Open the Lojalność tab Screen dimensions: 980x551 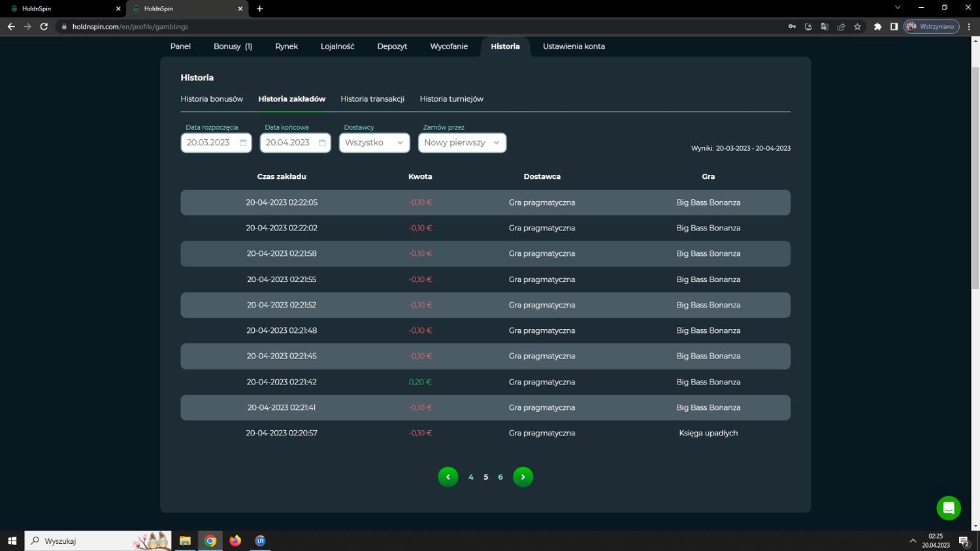337,46
